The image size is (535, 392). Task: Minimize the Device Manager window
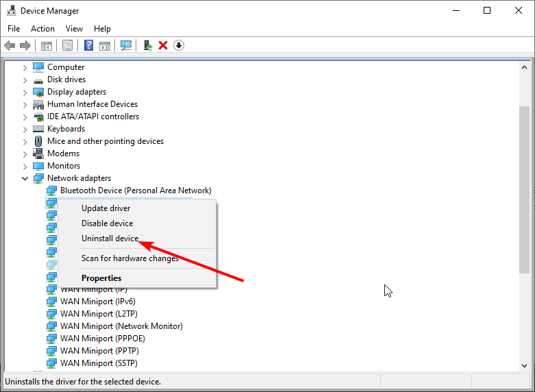[456, 10]
